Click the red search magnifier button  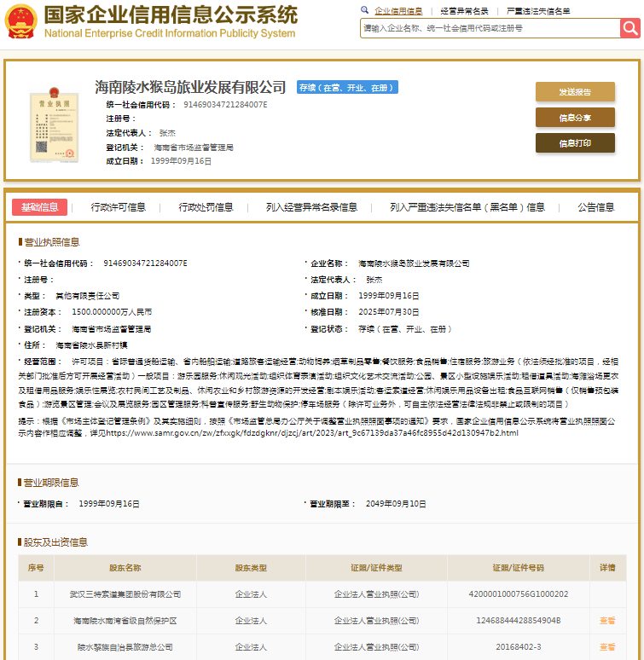point(629,28)
